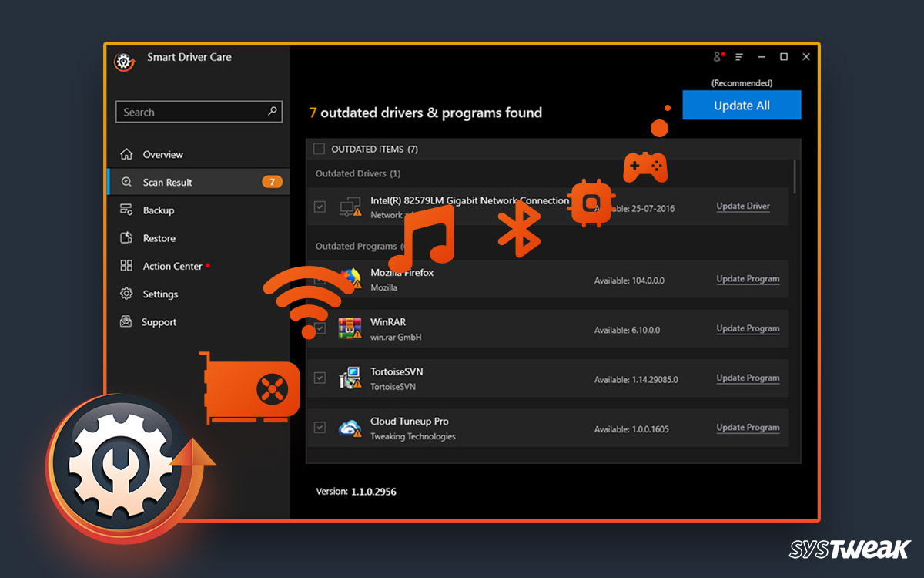Uncheck the Intel Gigabit Network driver checkbox
The height and width of the screenshot is (578, 924).
pos(320,207)
